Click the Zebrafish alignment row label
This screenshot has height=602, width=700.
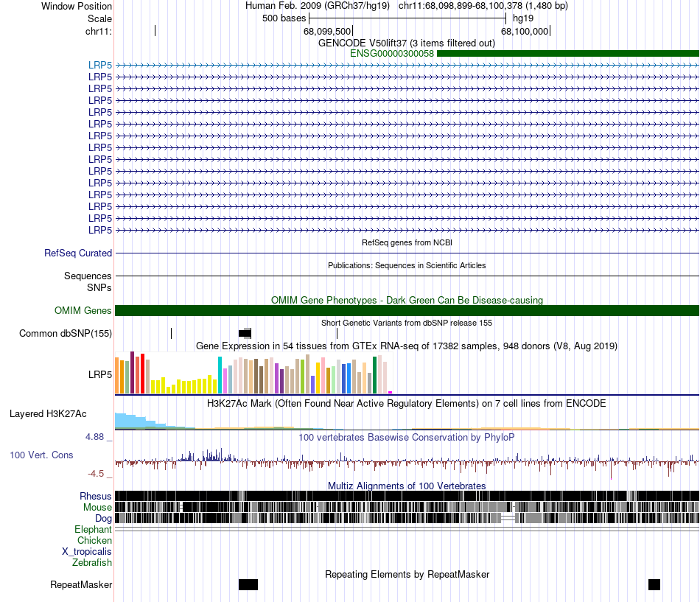click(x=92, y=563)
